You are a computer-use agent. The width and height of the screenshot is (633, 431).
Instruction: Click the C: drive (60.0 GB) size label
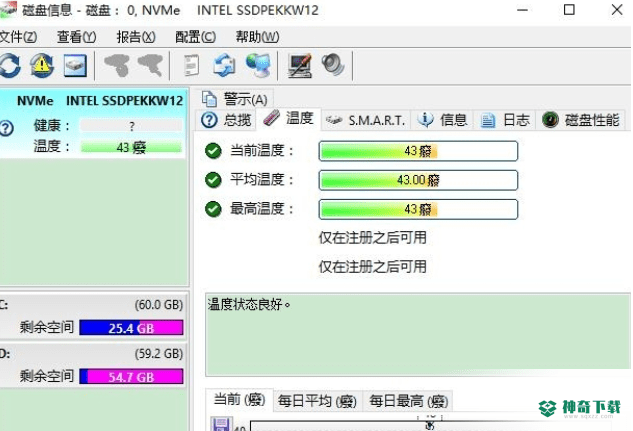point(159,305)
